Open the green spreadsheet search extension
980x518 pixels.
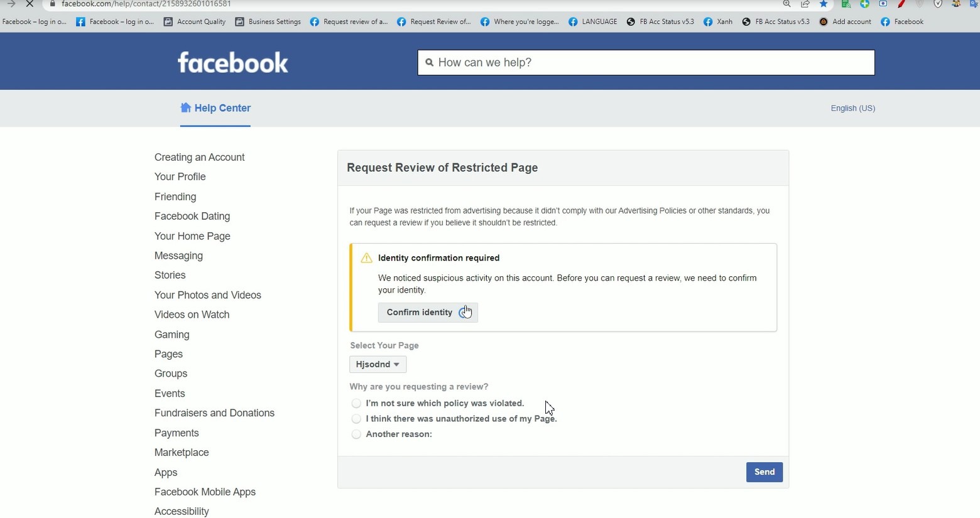[x=846, y=4]
